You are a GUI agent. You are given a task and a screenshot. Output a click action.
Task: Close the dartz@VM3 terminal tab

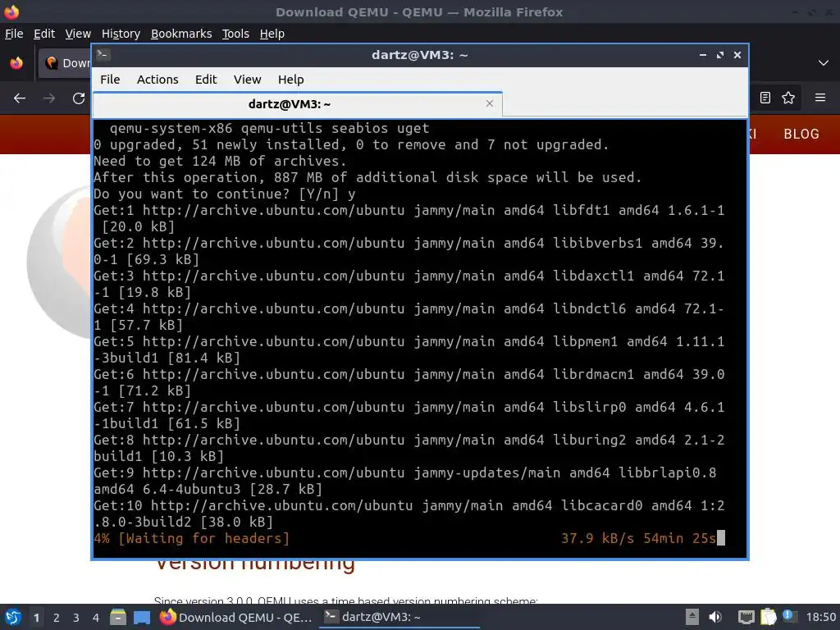tap(489, 103)
